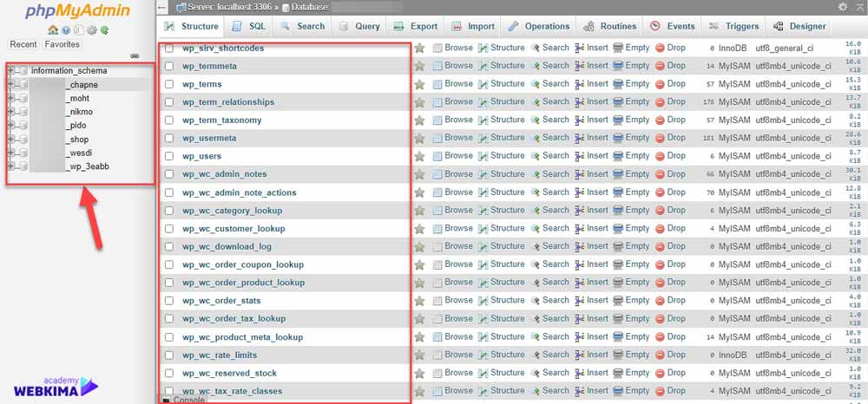Click Empty icon for wp_wc_customer_lookup row

[618, 228]
